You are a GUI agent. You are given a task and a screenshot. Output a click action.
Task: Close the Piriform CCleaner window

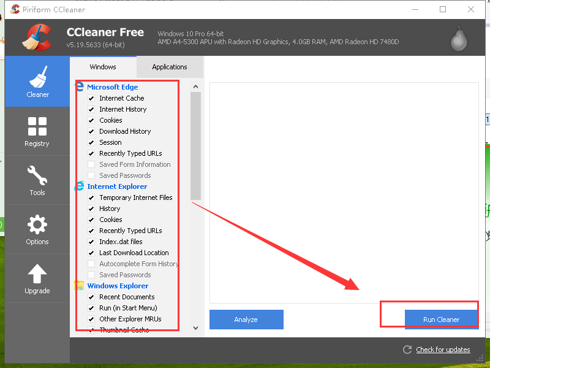click(471, 9)
